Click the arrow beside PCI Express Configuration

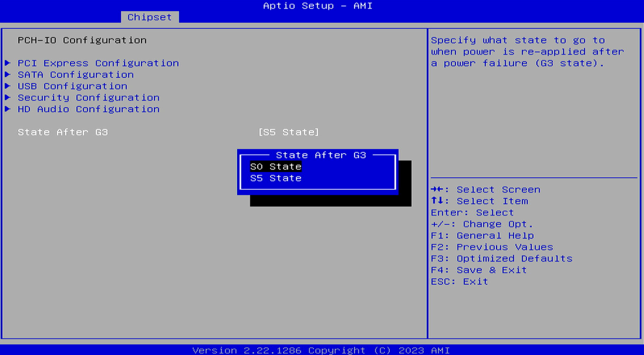(8, 63)
